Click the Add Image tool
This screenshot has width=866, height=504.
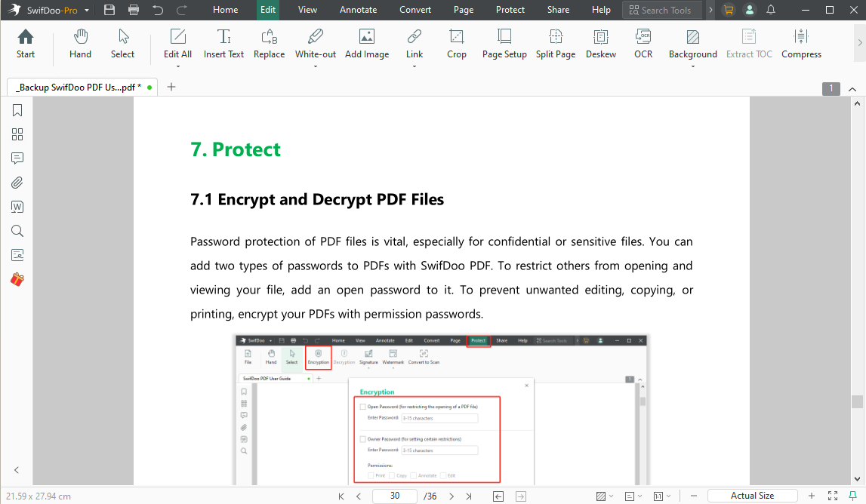click(x=367, y=44)
